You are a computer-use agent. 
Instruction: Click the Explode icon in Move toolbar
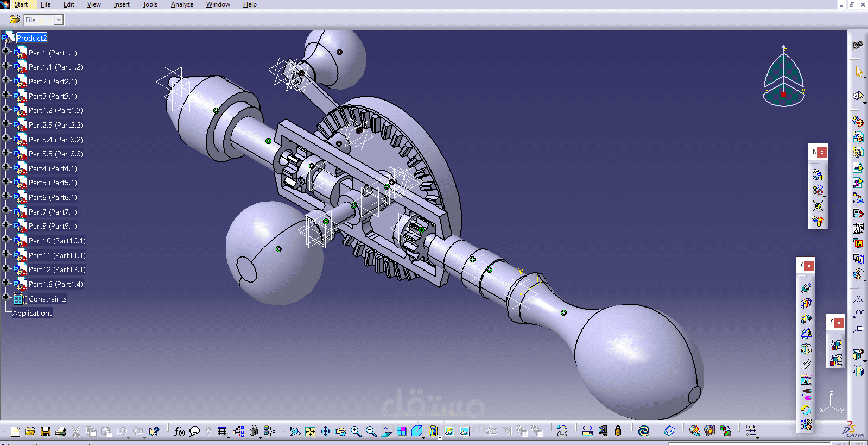coord(818,206)
